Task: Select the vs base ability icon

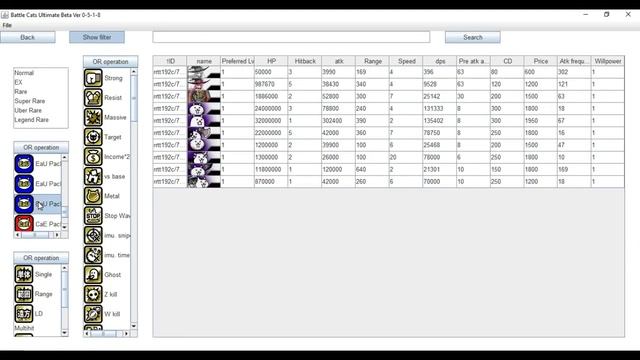Action: point(93,176)
